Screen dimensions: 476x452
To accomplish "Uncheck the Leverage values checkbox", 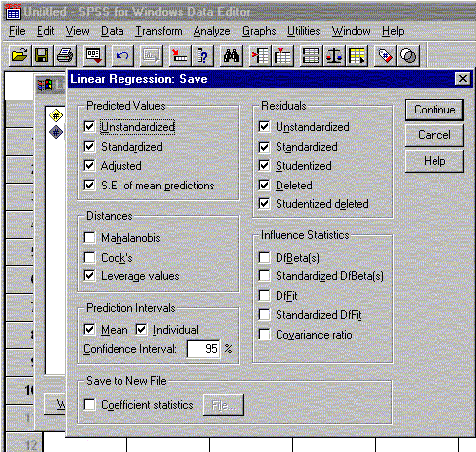I will [89, 275].
